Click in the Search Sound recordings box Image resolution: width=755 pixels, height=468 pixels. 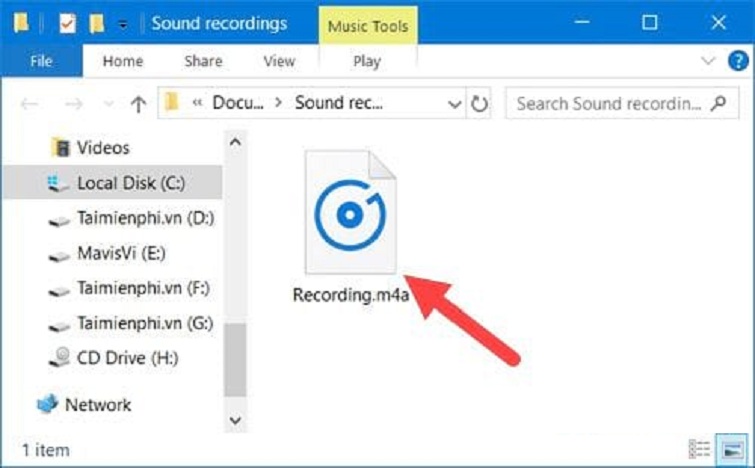[608, 103]
